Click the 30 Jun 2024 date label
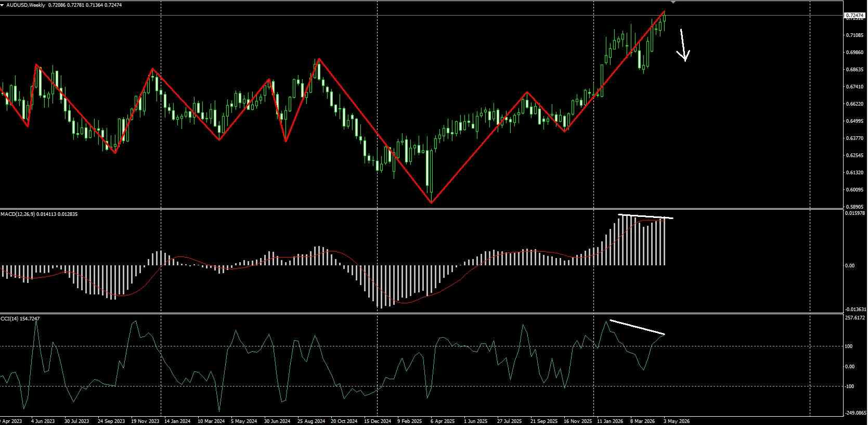868x425 pixels. click(x=277, y=421)
